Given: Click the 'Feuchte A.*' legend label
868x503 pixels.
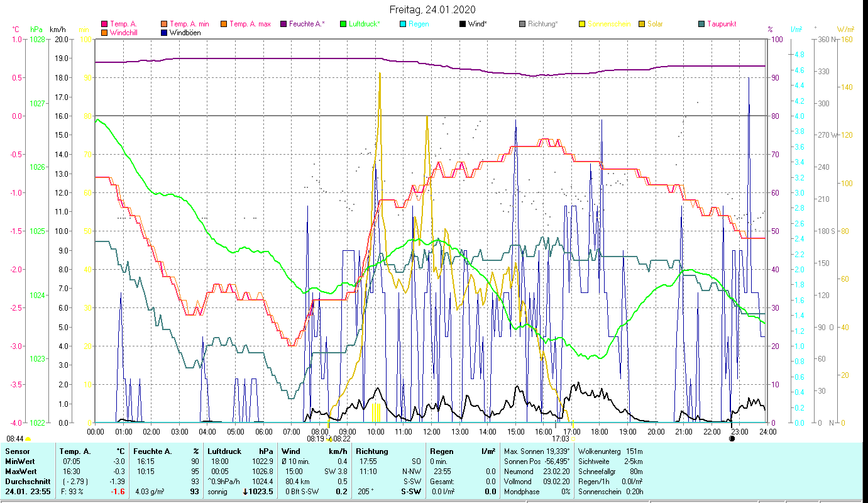Looking at the screenshot, I should [x=307, y=25].
